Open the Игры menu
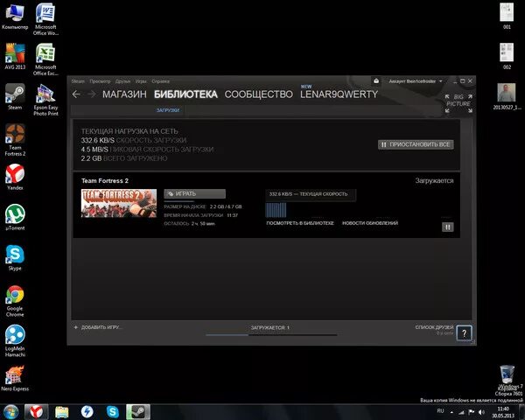 click(141, 81)
